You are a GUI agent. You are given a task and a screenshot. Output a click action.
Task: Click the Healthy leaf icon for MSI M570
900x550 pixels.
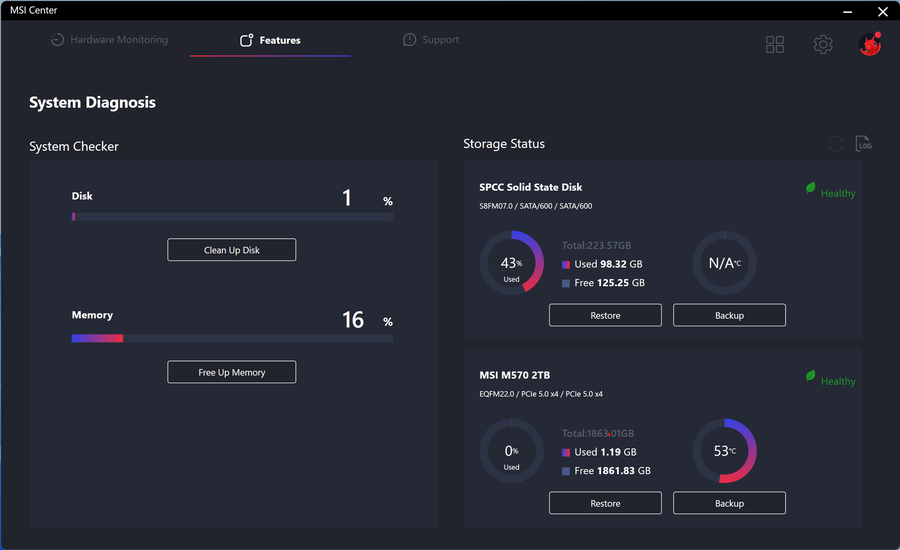point(810,376)
